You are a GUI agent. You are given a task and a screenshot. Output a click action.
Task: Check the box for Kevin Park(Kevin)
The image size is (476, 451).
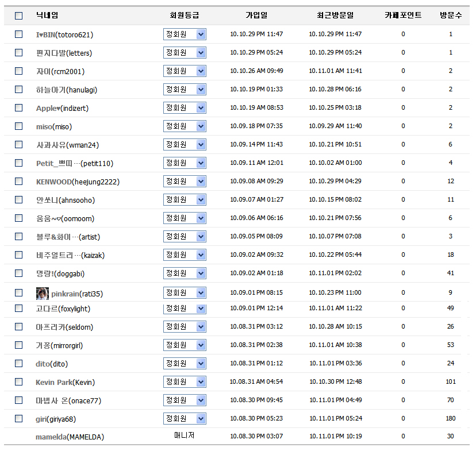point(19,382)
